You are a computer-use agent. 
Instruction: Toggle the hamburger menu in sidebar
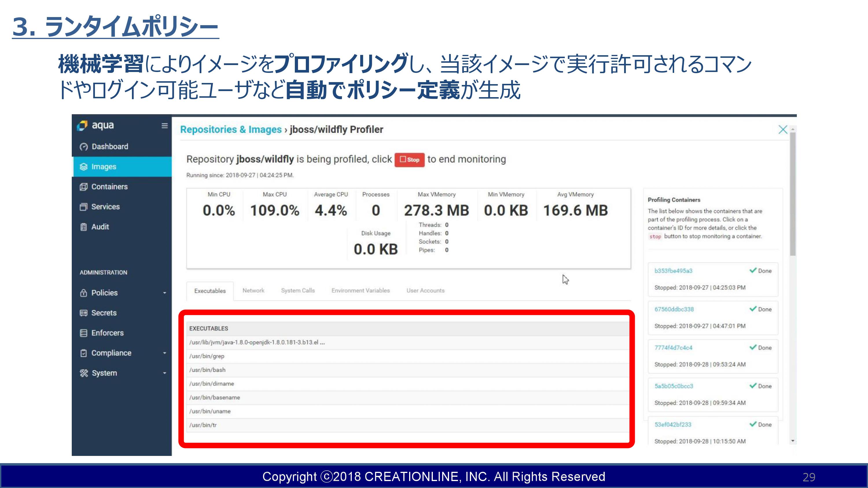[x=164, y=126]
